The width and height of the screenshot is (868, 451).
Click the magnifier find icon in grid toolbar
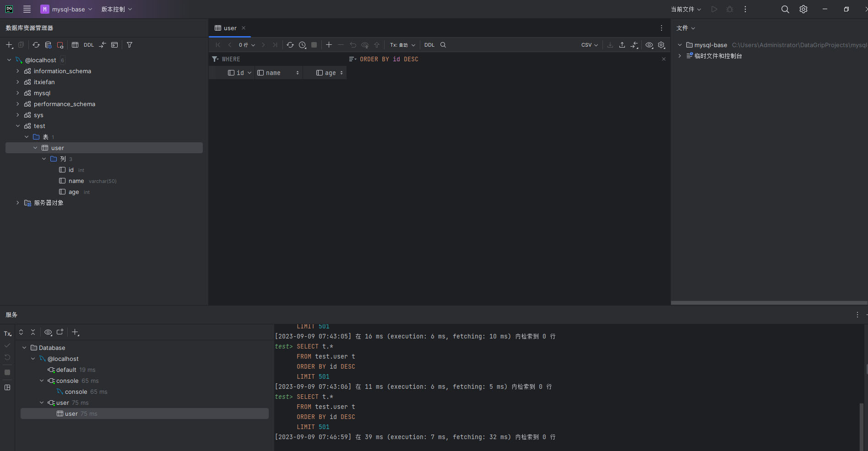(x=443, y=45)
